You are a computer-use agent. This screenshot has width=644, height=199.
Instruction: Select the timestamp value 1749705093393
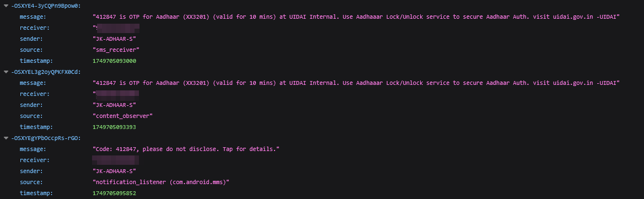pyautogui.click(x=114, y=127)
